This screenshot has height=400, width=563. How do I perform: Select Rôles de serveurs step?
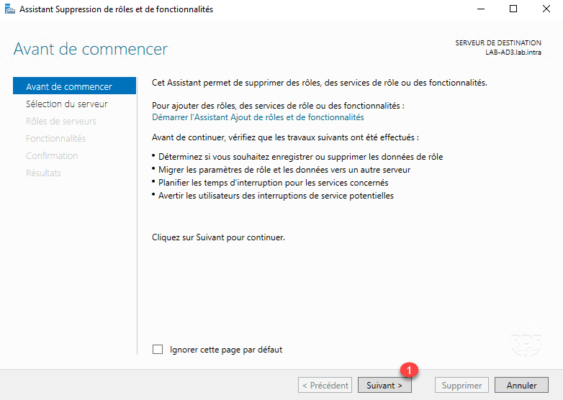tap(61, 121)
